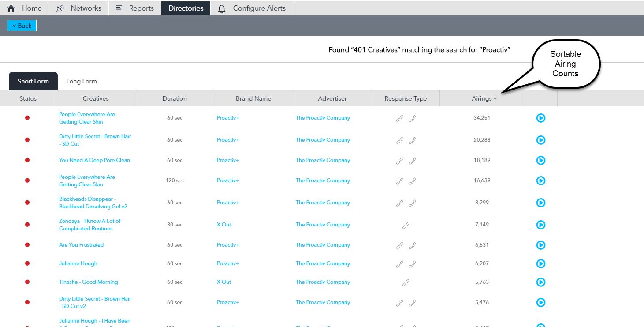Viewport: 644px width, 327px height.
Task: Open Blackheads Disappear creative link
Action: pyautogui.click(x=93, y=203)
